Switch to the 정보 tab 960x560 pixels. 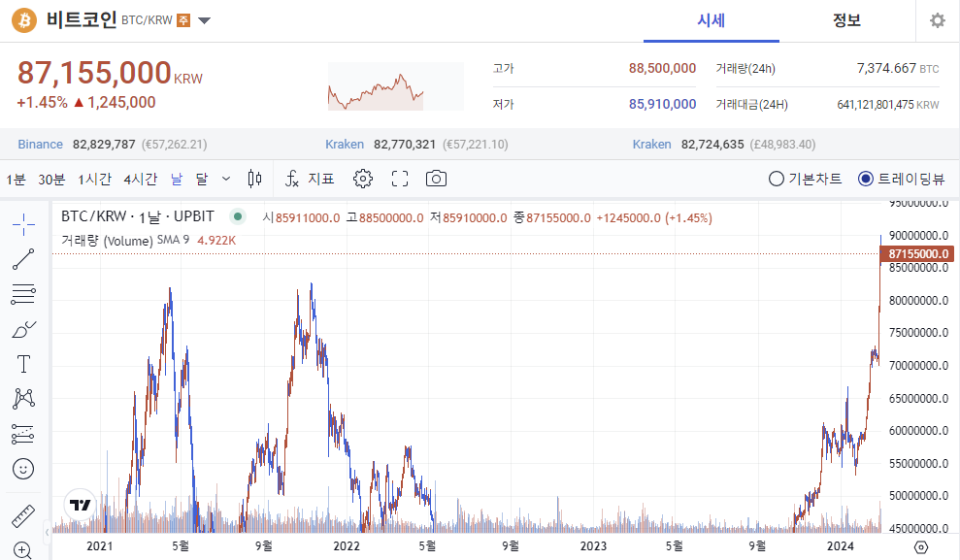click(x=846, y=20)
